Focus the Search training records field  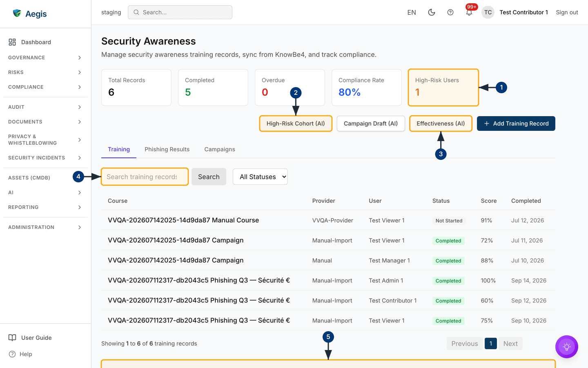[x=145, y=177]
